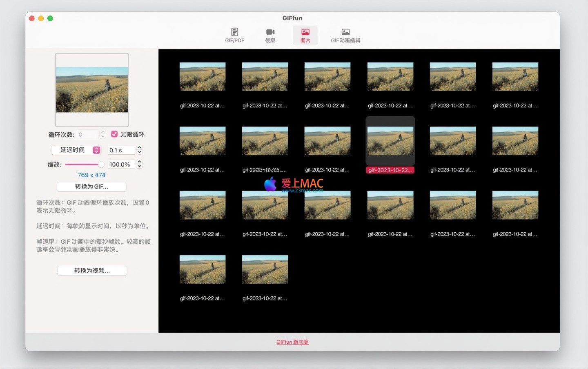Select the 图片 picture icon
588x369 pixels.
coord(305,32)
